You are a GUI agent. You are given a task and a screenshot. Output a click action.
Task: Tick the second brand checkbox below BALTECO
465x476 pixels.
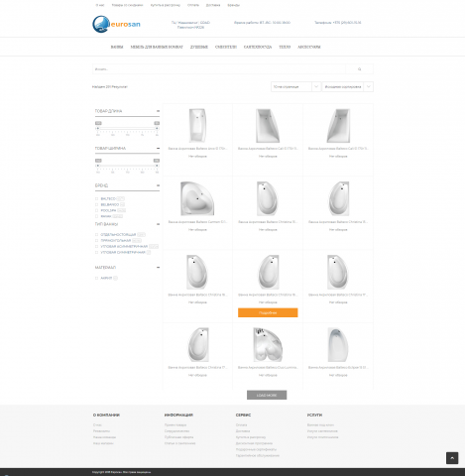pyautogui.click(x=96, y=204)
